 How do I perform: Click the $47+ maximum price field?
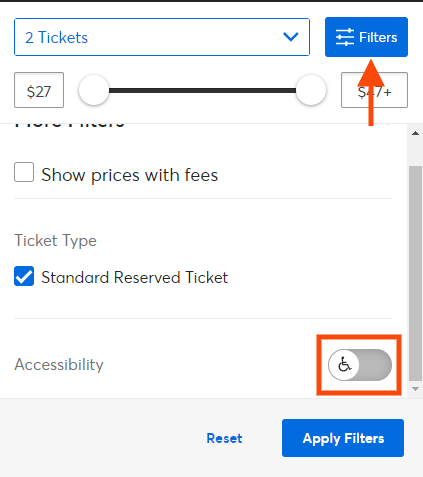click(x=374, y=90)
